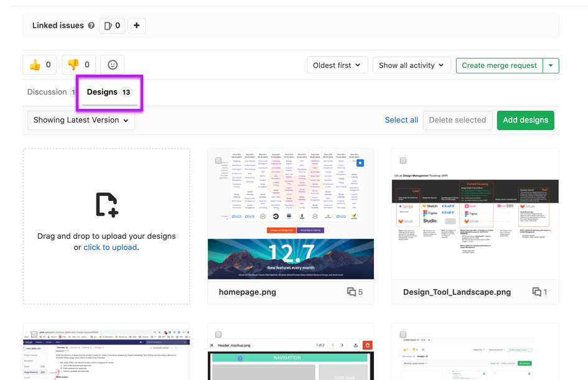
Task: Click the upload file icon in the drop zone
Action: (106, 203)
